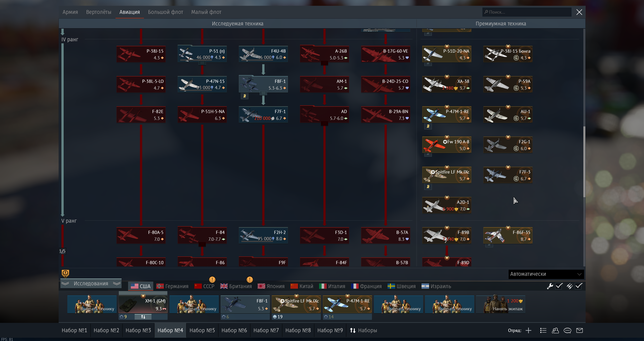Switch to the Большой флот tab

(165, 12)
